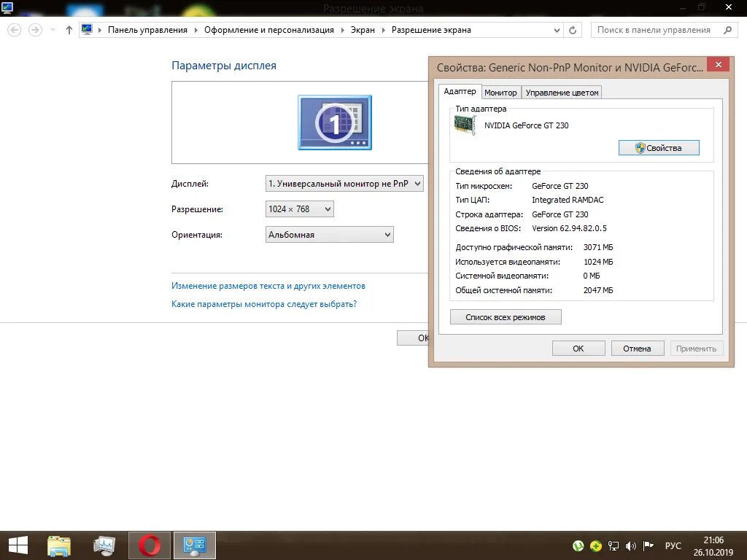Open the Дисплей dropdown
The height and width of the screenshot is (560, 747).
344,183
